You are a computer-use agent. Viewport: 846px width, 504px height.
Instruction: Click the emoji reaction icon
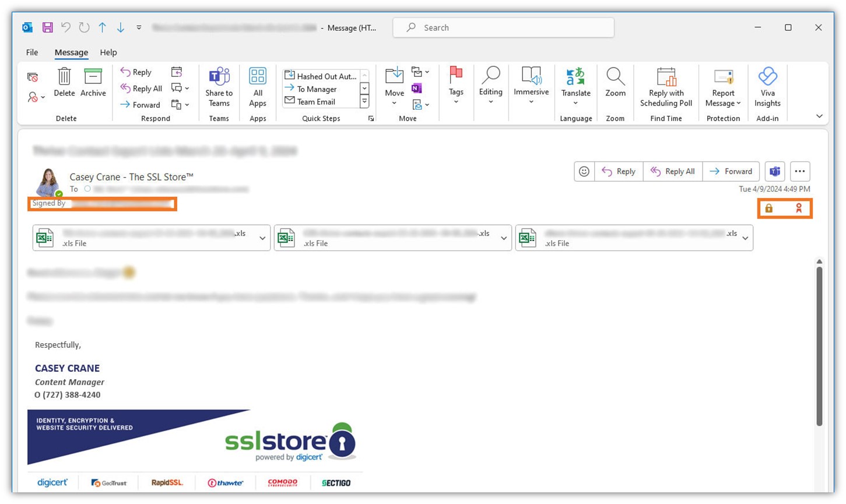584,171
